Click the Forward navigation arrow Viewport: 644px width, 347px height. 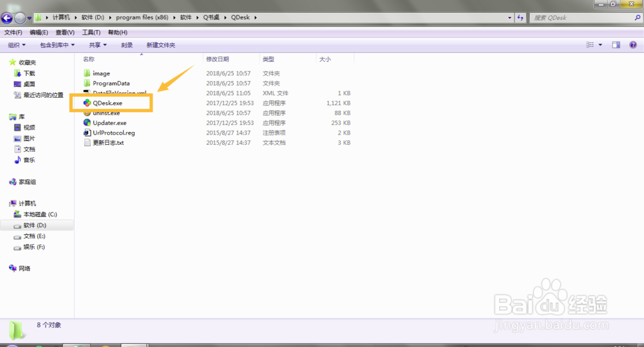(20, 17)
